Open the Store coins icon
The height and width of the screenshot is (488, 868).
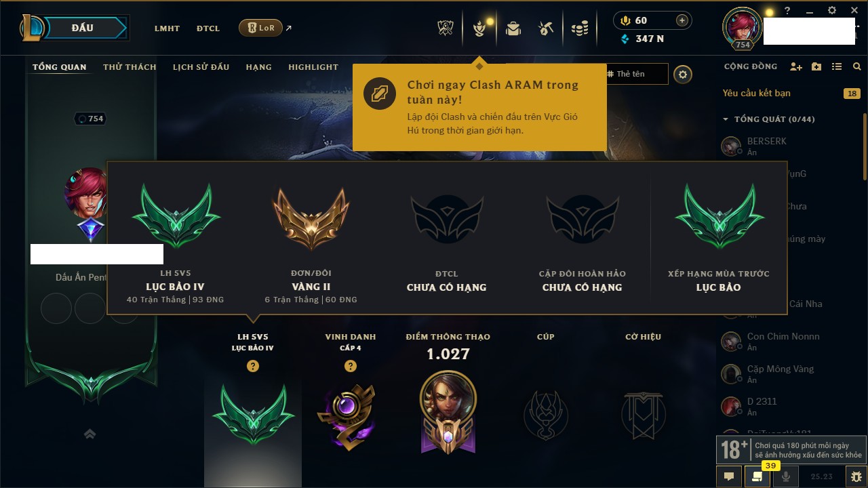(579, 28)
